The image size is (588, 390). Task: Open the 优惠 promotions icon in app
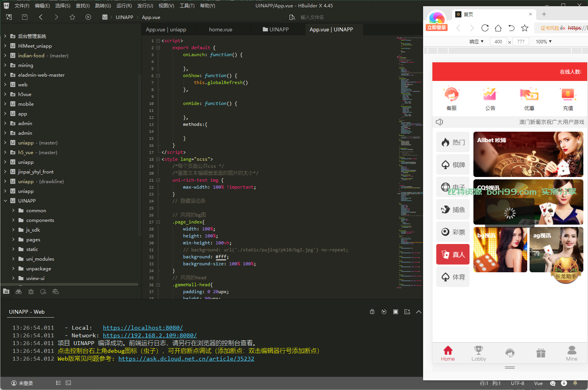(x=529, y=99)
